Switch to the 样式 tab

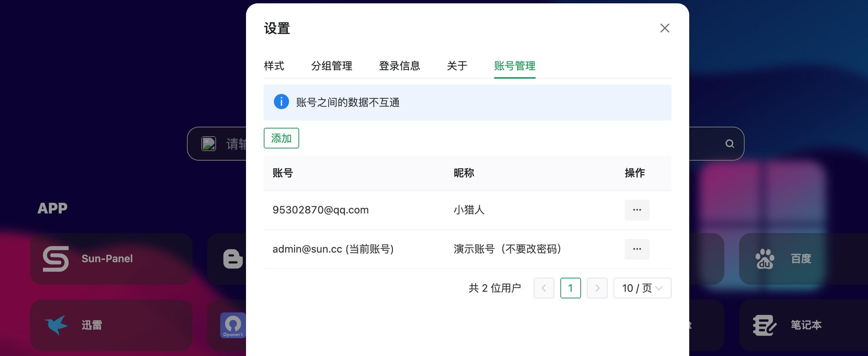pyautogui.click(x=274, y=66)
